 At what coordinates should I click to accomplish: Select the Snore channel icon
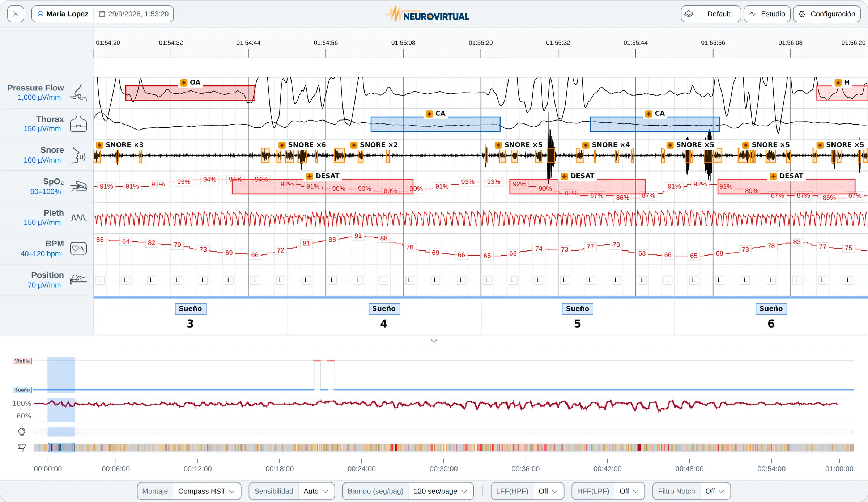pos(78,155)
